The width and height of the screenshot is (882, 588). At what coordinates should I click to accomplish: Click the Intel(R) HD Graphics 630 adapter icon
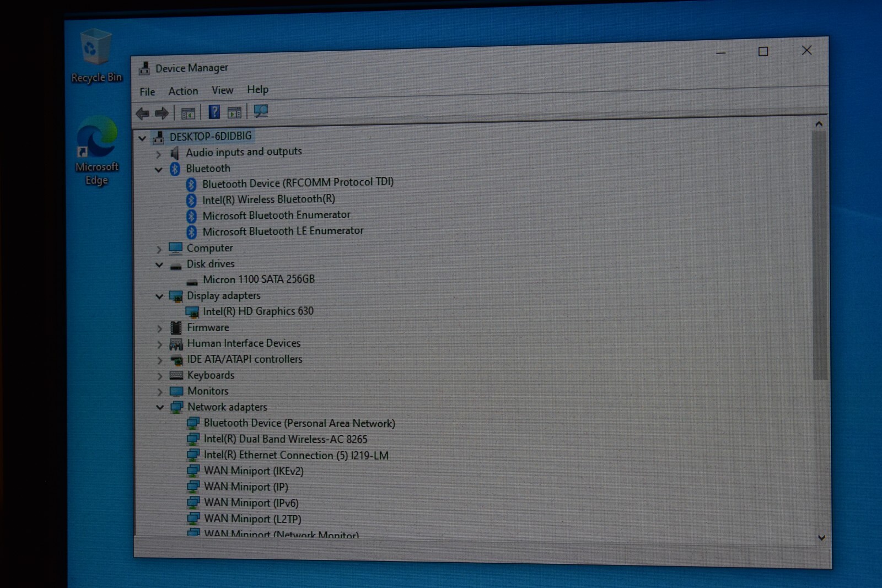(x=192, y=312)
